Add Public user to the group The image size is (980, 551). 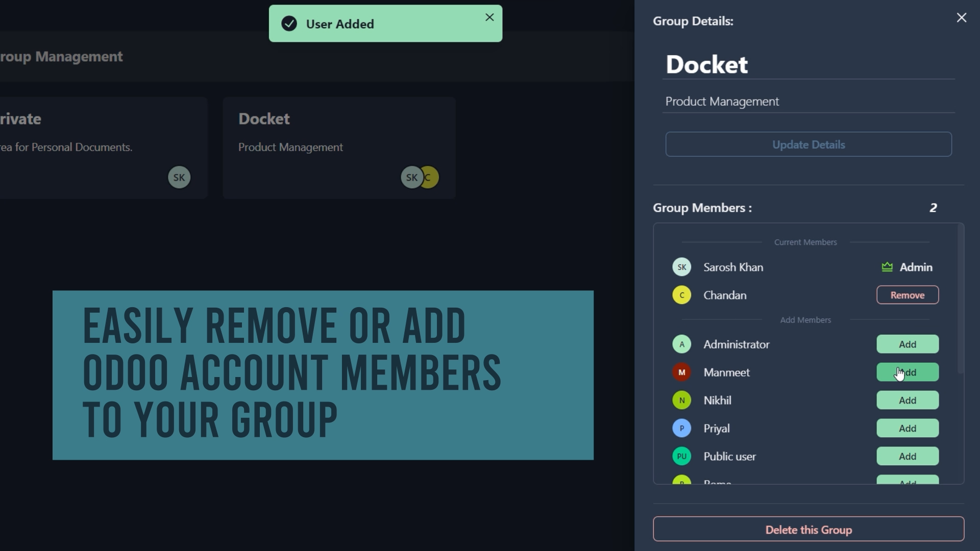[x=907, y=457]
